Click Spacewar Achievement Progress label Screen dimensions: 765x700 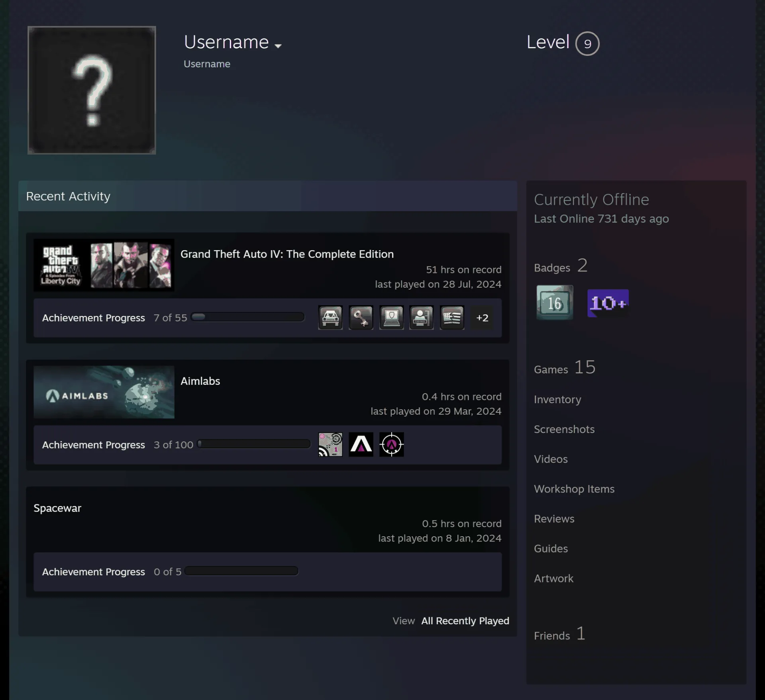(x=94, y=572)
